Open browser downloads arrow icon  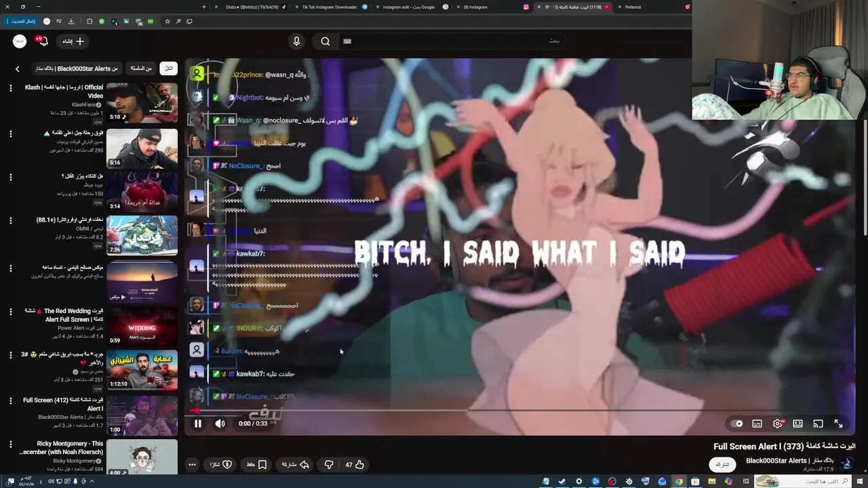click(x=71, y=21)
